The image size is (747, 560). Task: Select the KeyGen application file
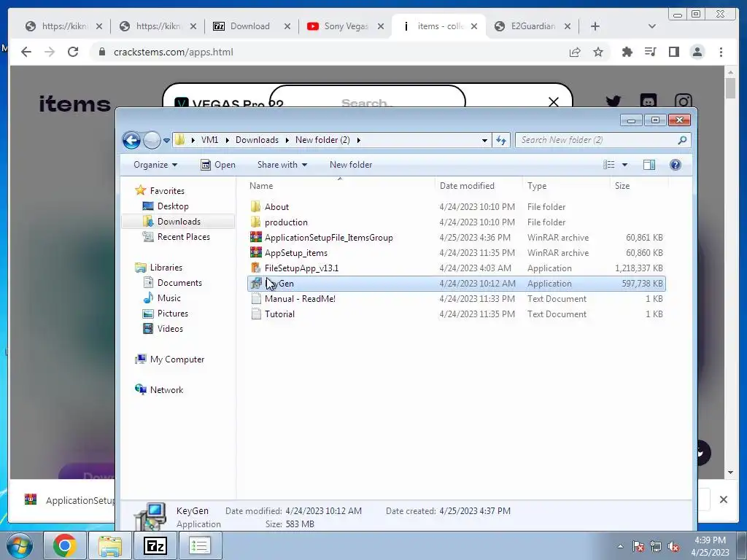tap(457, 284)
